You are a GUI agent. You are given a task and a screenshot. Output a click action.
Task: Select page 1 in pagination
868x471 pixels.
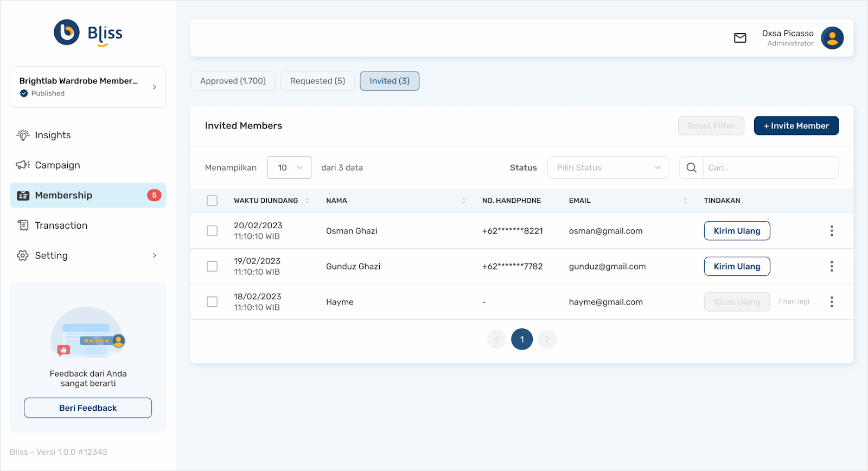coord(522,339)
